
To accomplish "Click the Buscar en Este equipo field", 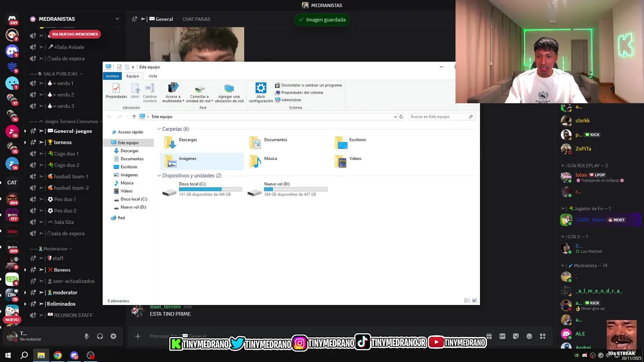I will pyautogui.click(x=441, y=117).
